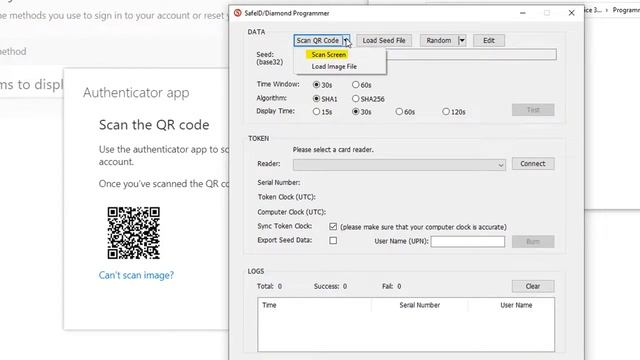Clear the logs with the Clear button
The image size is (640, 360).
[x=533, y=286]
